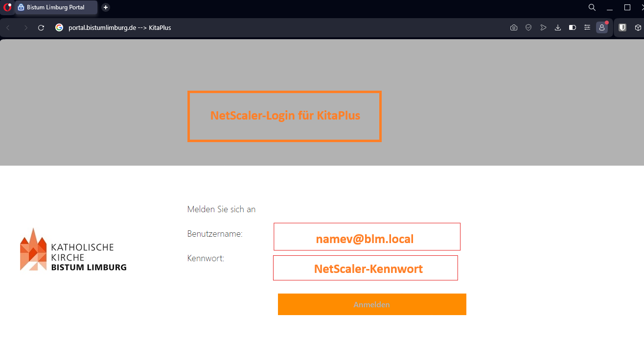Take a snapshot with camera icon
This screenshot has width=644, height=345.
pyautogui.click(x=513, y=28)
